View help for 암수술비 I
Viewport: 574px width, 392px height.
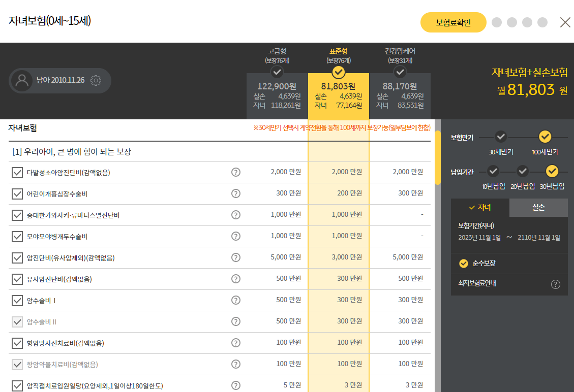(236, 300)
